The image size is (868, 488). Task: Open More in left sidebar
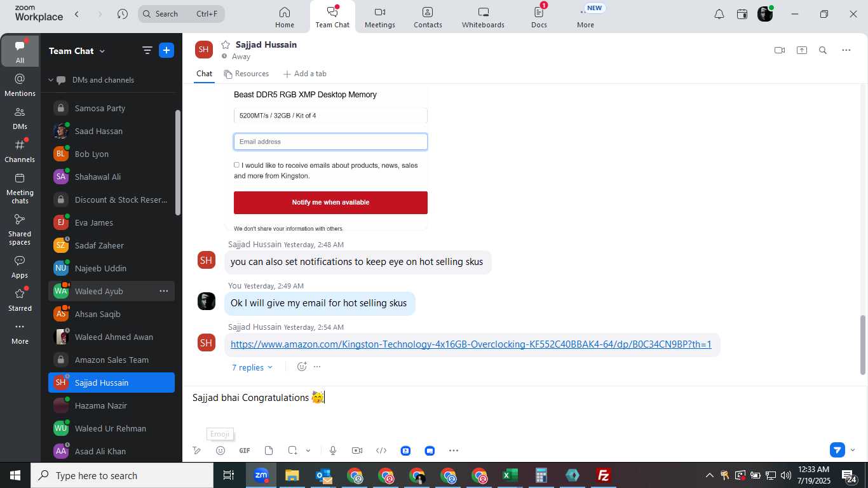pyautogui.click(x=20, y=333)
